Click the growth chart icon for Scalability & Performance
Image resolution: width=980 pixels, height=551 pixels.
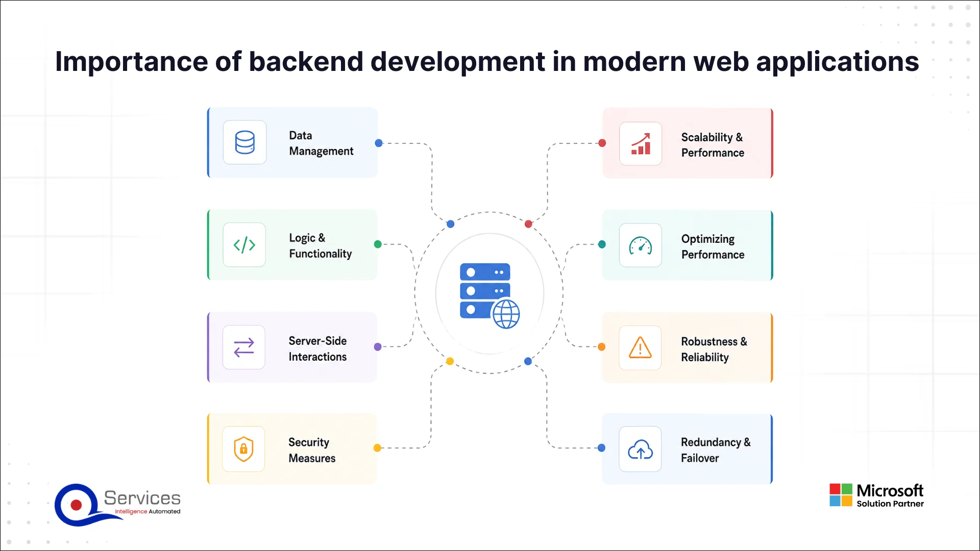pyautogui.click(x=641, y=143)
